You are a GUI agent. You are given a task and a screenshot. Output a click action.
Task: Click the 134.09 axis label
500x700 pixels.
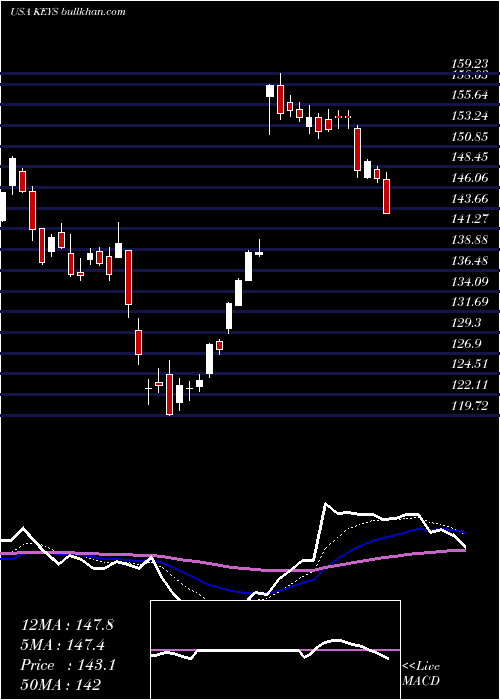pyautogui.click(x=471, y=282)
